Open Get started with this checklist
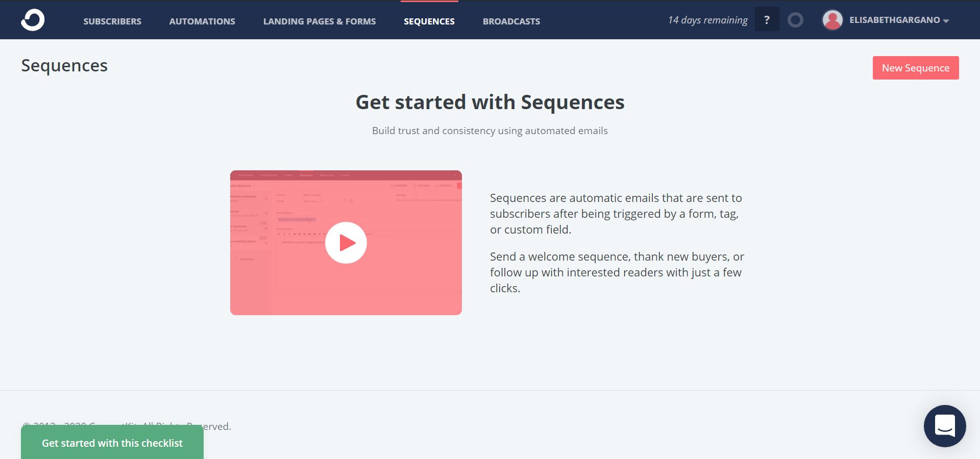 112,443
